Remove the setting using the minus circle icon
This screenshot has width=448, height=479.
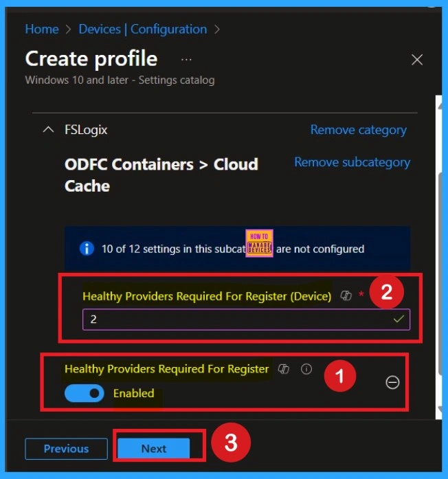tap(392, 383)
